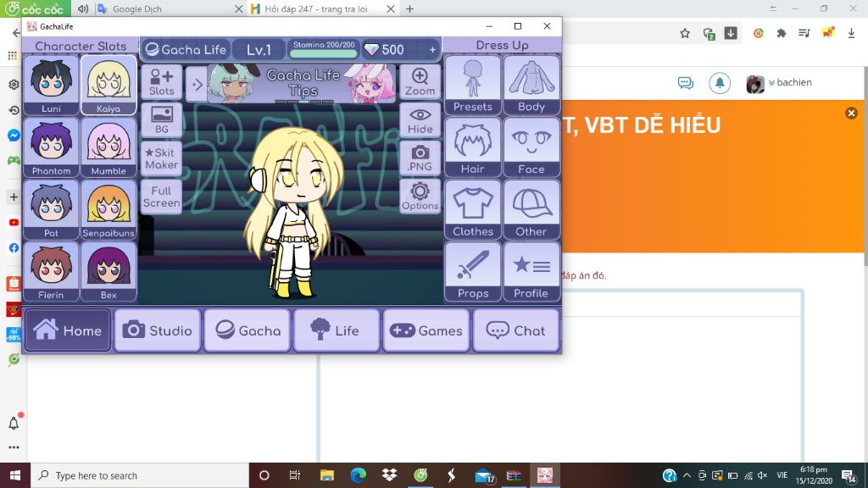This screenshot has height=488, width=868.
Task: Open File Explorer from the taskbar
Action: click(326, 475)
